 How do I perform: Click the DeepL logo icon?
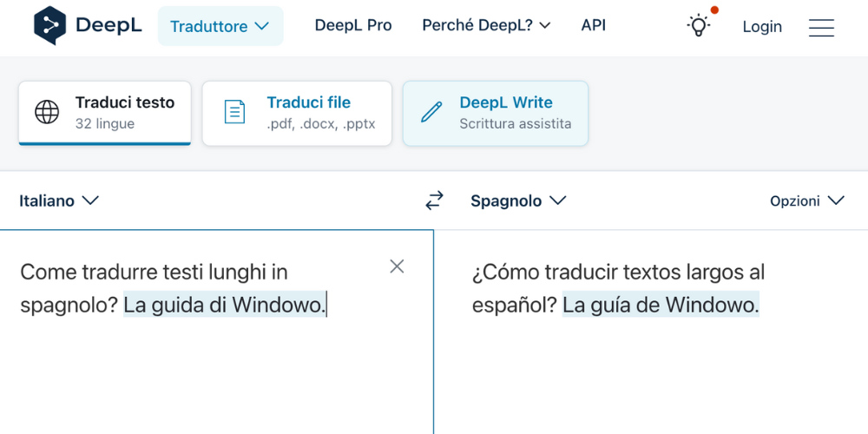pos(49,26)
